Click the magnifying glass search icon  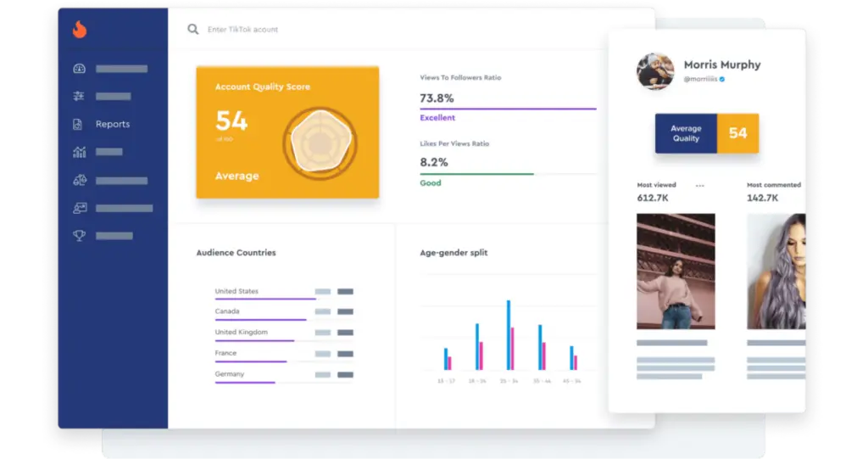pyautogui.click(x=193, y=30)
